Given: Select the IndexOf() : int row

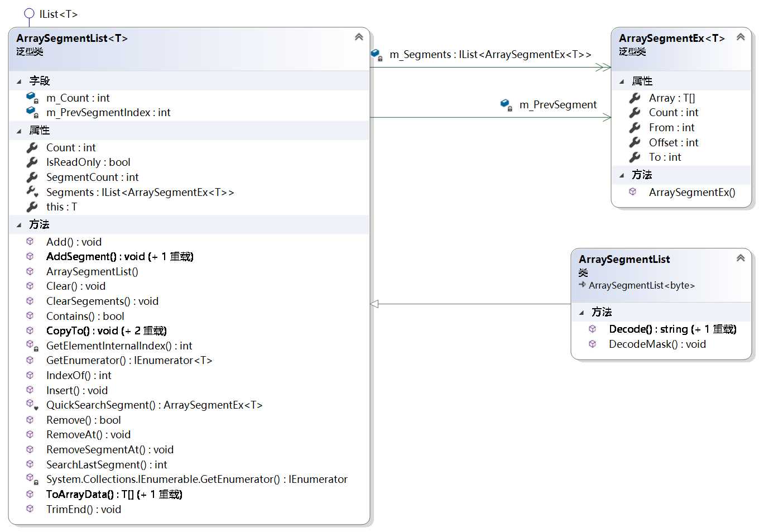Looking at the screenshot, I should point(79,375).
